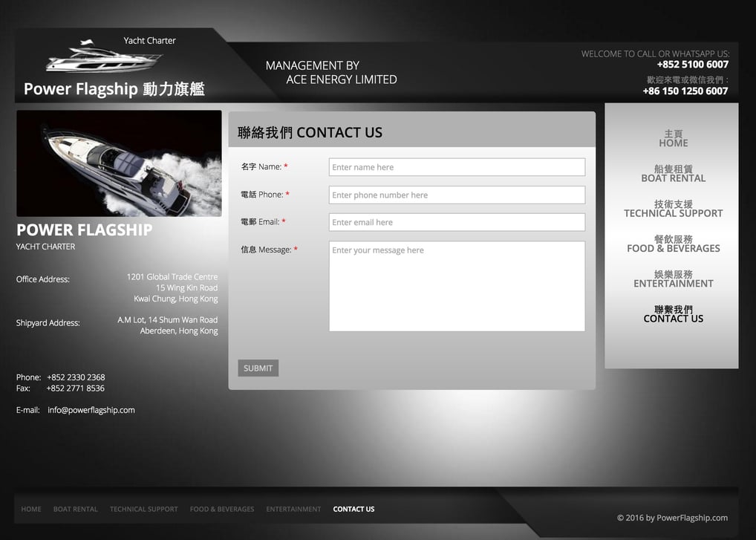Click inside the Message text area
This screenshot has height=540, width=756.
[x=457, y=286]
